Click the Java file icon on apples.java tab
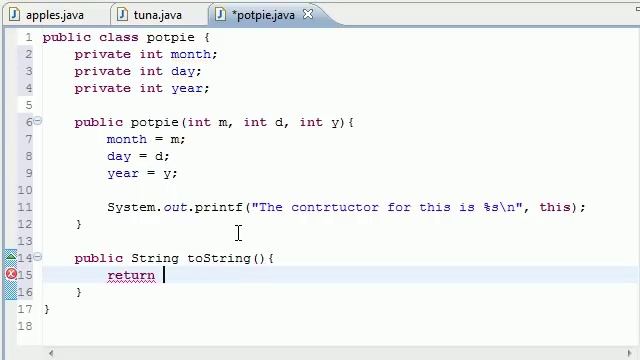 click(15, 15)
